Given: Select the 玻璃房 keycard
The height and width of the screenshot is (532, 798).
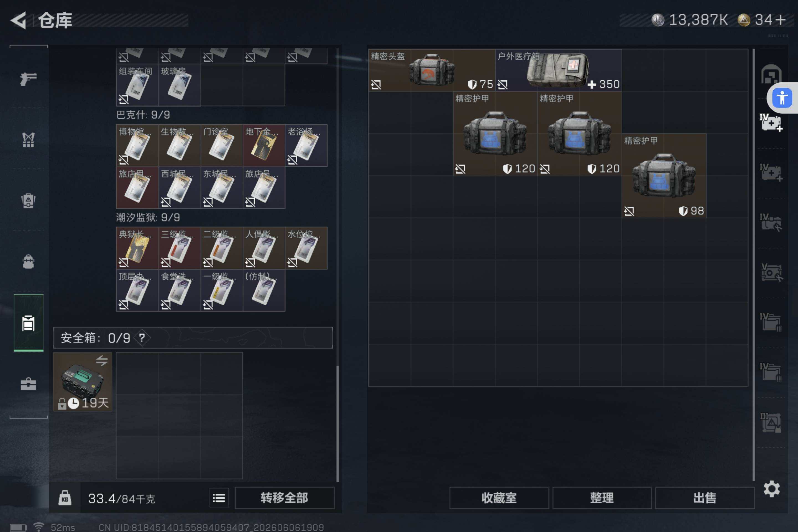Looking at the screenshot, I should click(x=180, y=85).
